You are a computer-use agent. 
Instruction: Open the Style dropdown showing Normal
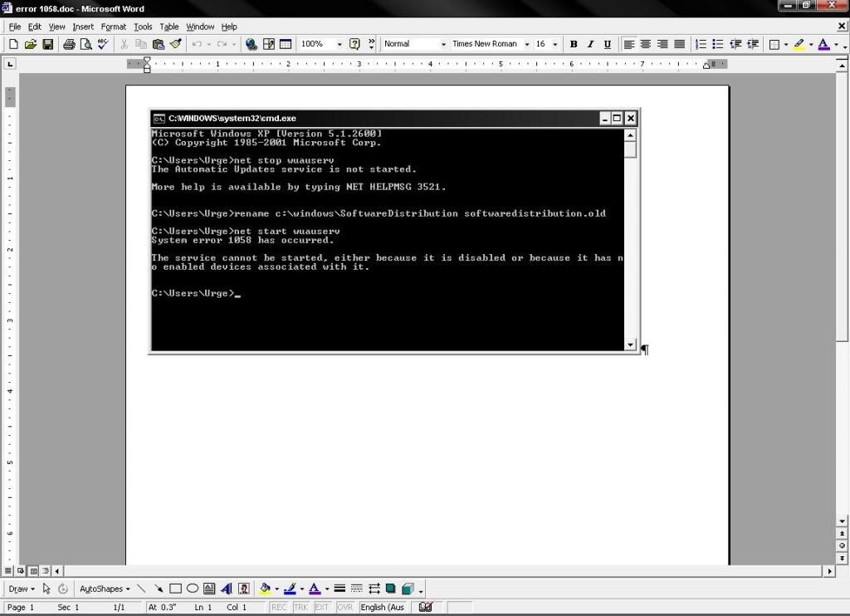pos(443,45)
